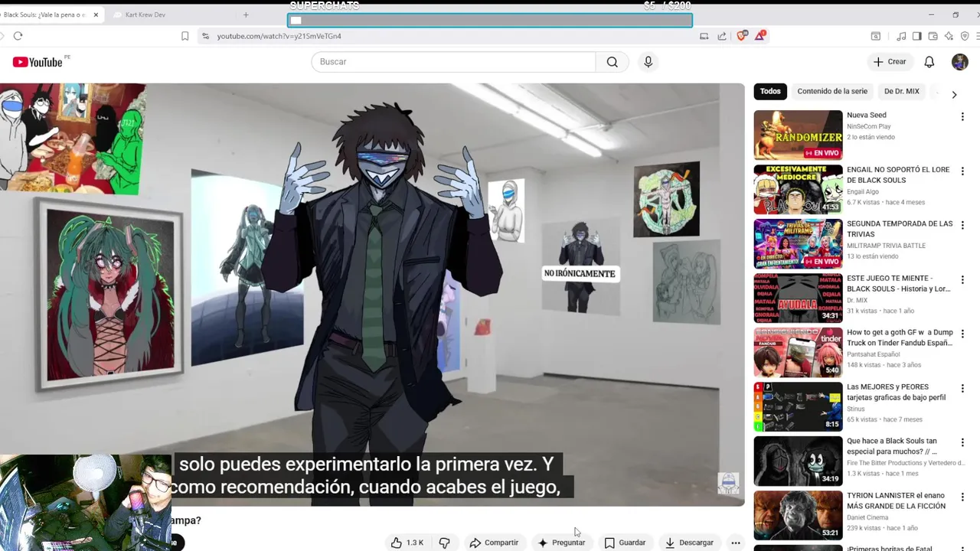This screenshot has width=980, height=551.
Task: Open options menu for Dump Truck on Tinder video
Action: (x=962, y=334)
